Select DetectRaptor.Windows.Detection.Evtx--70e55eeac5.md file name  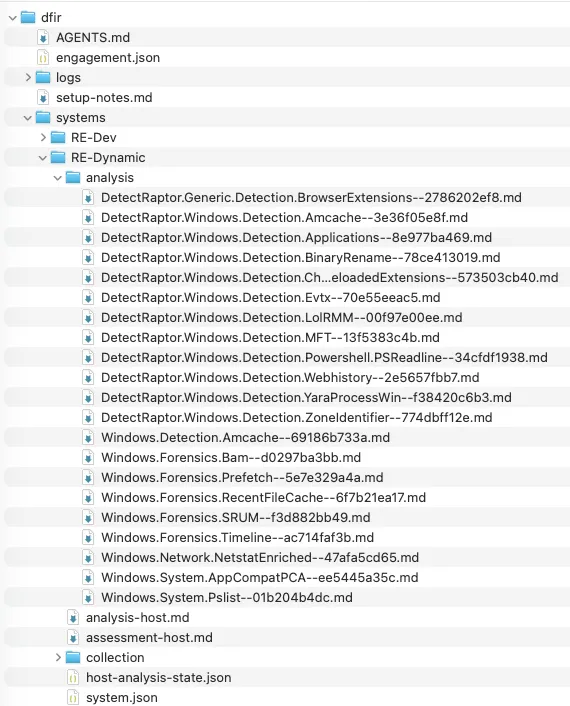pyautogui.click(x=271, y=298)
